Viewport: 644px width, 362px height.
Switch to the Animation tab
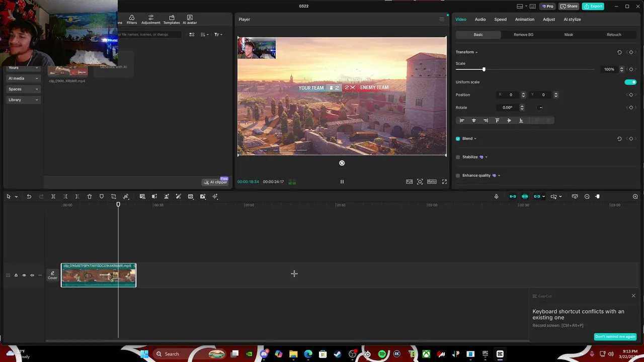[x=524, y=19]
